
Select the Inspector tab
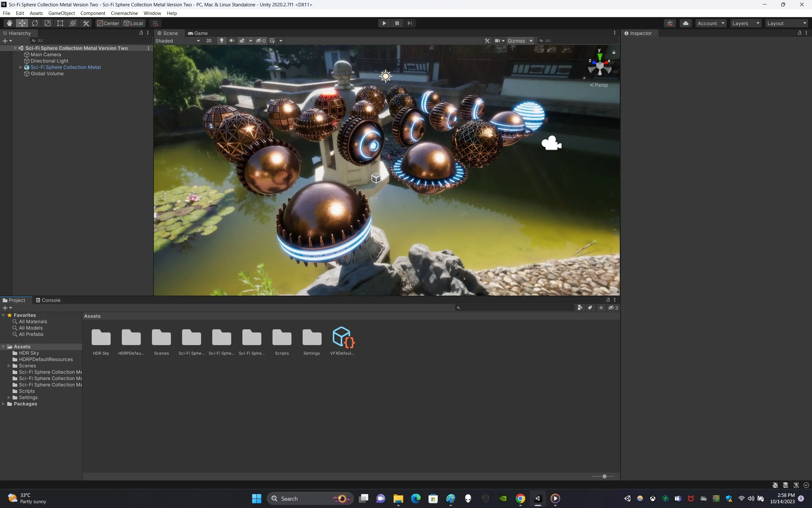point(638,33)
